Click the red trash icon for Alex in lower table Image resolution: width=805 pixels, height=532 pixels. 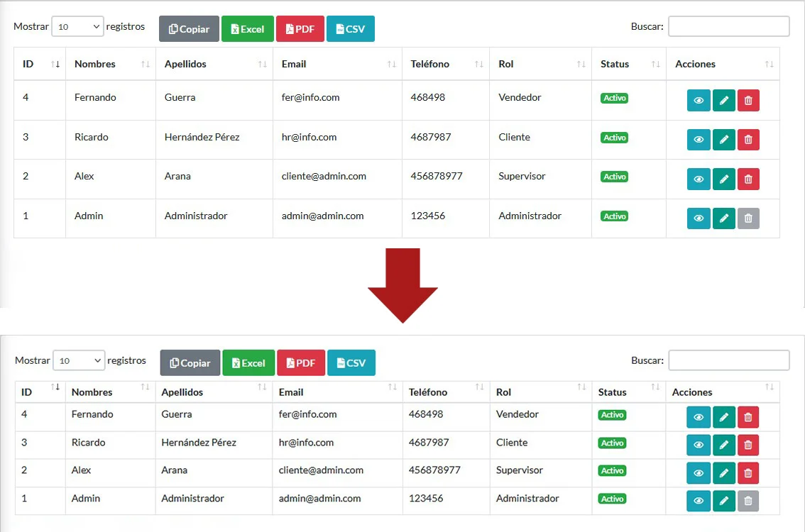coord(747,472)
